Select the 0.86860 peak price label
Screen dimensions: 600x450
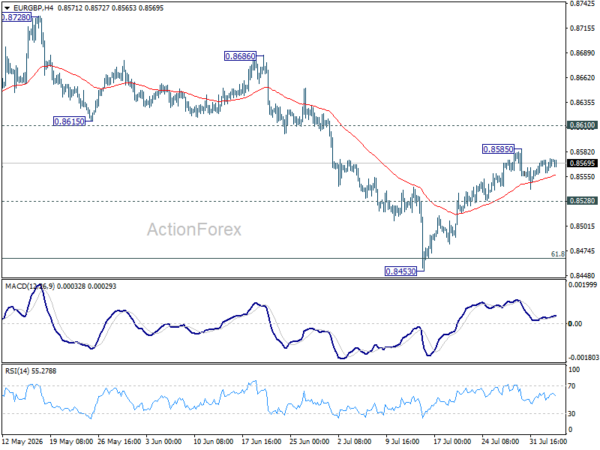click(x=240, y=56)
